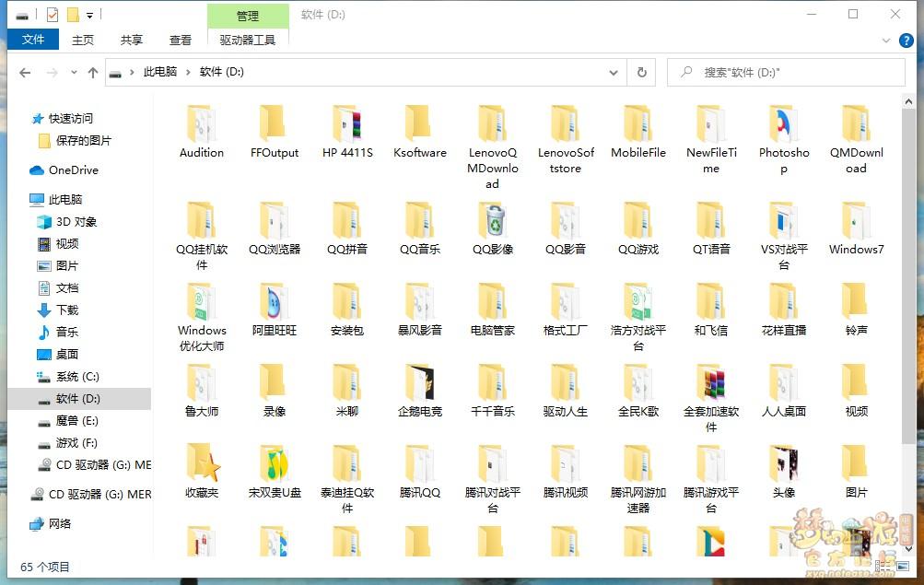Image resolution: width=924 pixels, height=585 pixels.
Task: Click 软件 (D:) in the address path
Action: pos(222,72)
